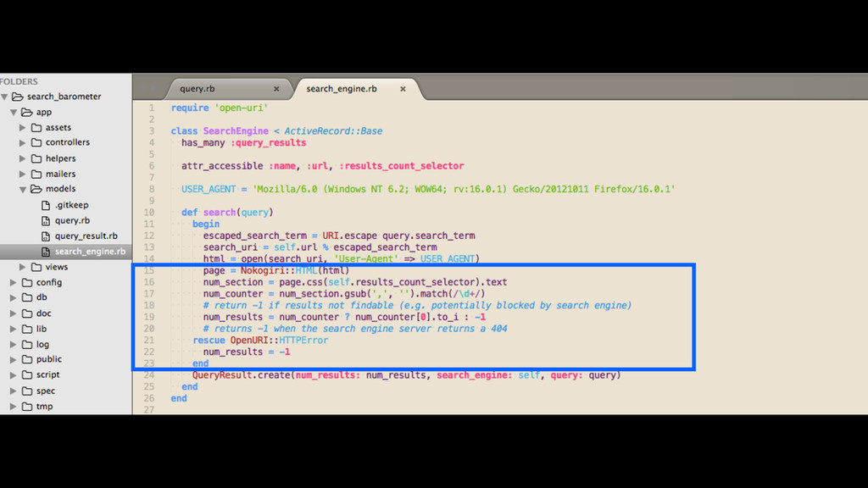
Task: Close the search_engine.rb tab
Action: coord(403,88)
